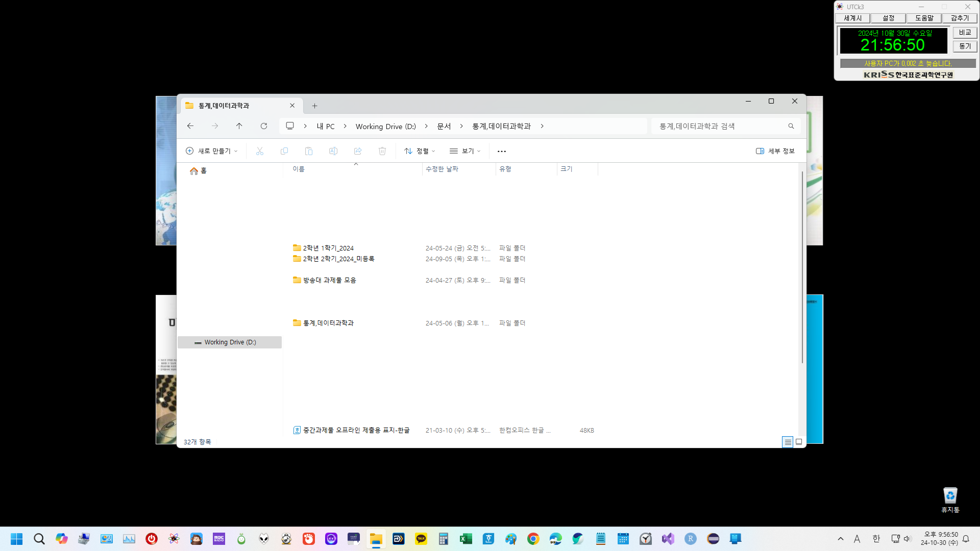Click the 세계시 button in UTCk3
The width and height of the screenshot is (980, 551).
[852, 18]
